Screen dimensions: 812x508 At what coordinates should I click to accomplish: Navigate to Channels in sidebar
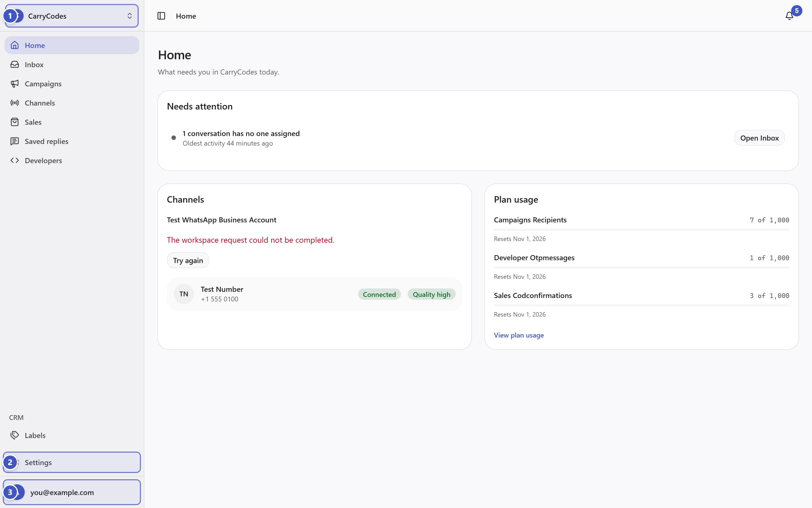[72, 103]
